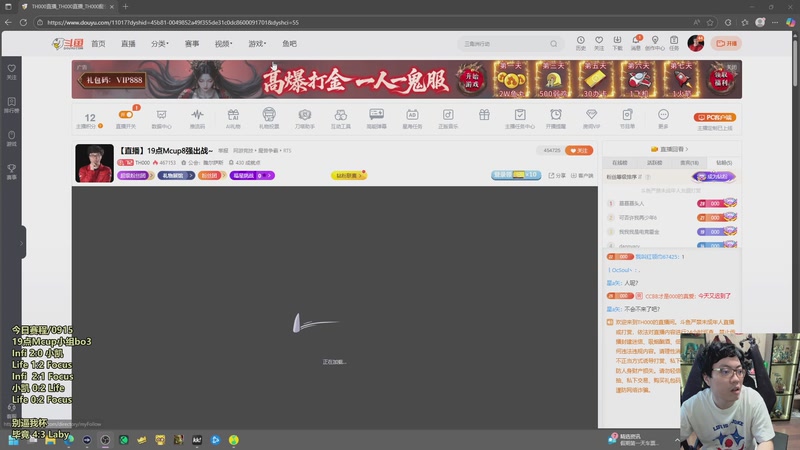Screen dimensions: 800x450
Task: Open 创作中心 lightbulb icon
Action: point(655,43)
